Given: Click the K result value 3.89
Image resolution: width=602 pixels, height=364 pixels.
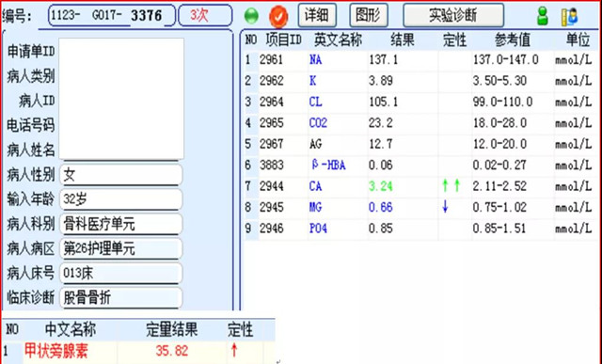Looking at the screenshot, I should point(381,81).
